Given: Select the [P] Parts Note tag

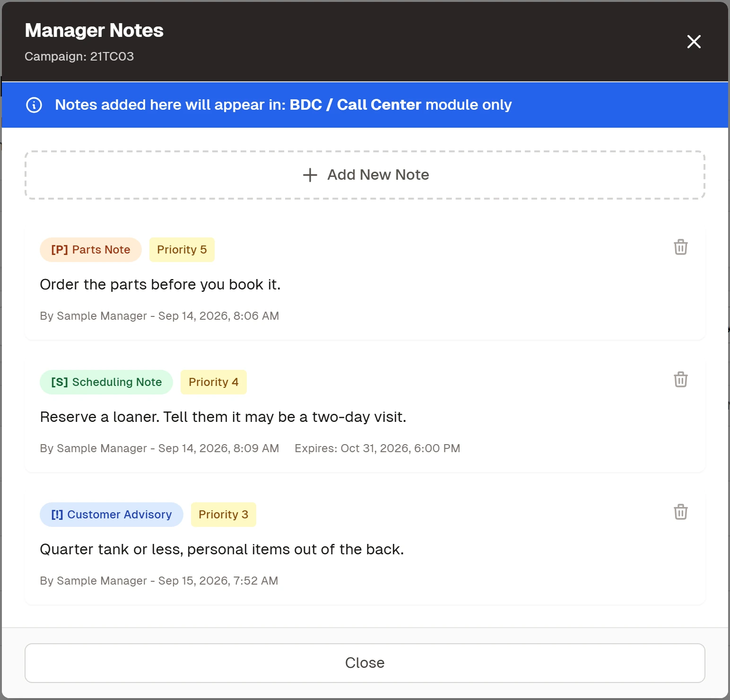Looking at the screenshot, I should 91,250.
